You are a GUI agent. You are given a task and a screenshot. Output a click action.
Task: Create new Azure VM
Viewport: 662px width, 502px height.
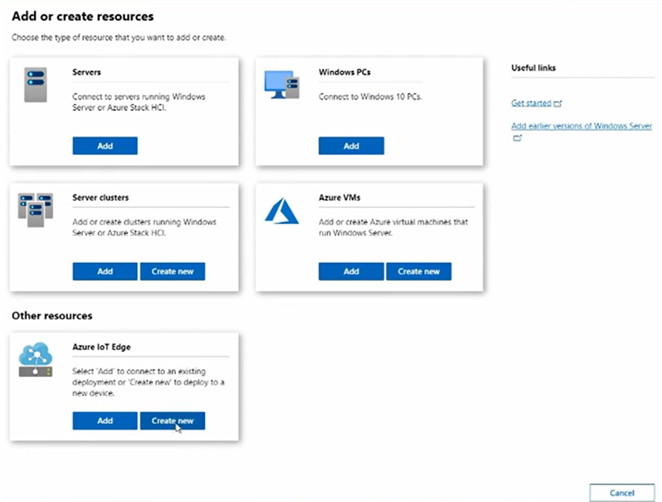[x=418, y=271]
